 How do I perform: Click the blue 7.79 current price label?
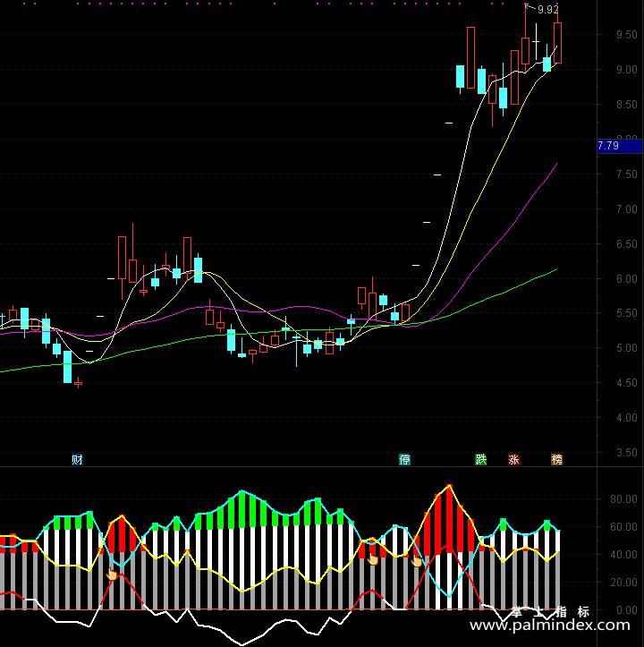point(620,146)
